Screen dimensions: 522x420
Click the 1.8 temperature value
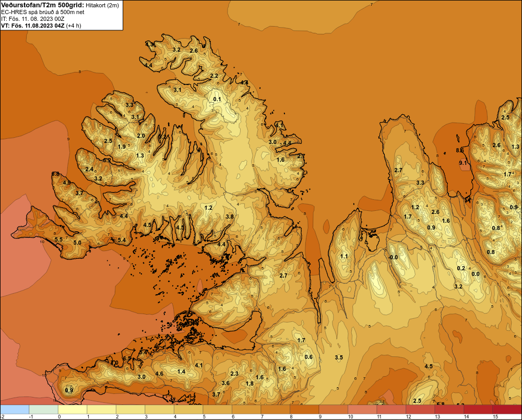click(x=250, y=383)
